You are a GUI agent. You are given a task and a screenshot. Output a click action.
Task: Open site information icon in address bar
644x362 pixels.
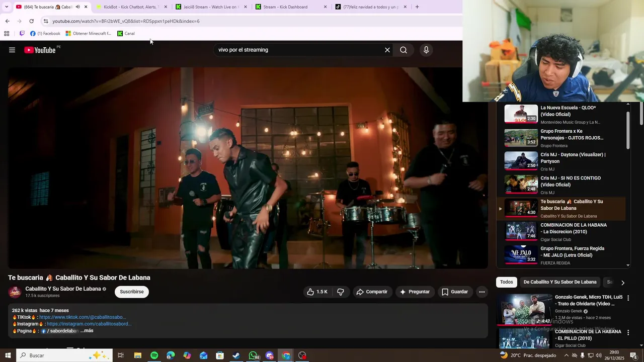pos(46,21)
